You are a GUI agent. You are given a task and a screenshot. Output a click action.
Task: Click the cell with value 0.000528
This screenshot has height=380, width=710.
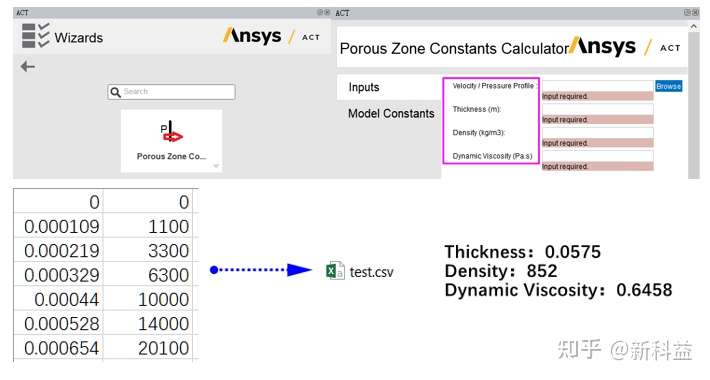tap(58, 323)
